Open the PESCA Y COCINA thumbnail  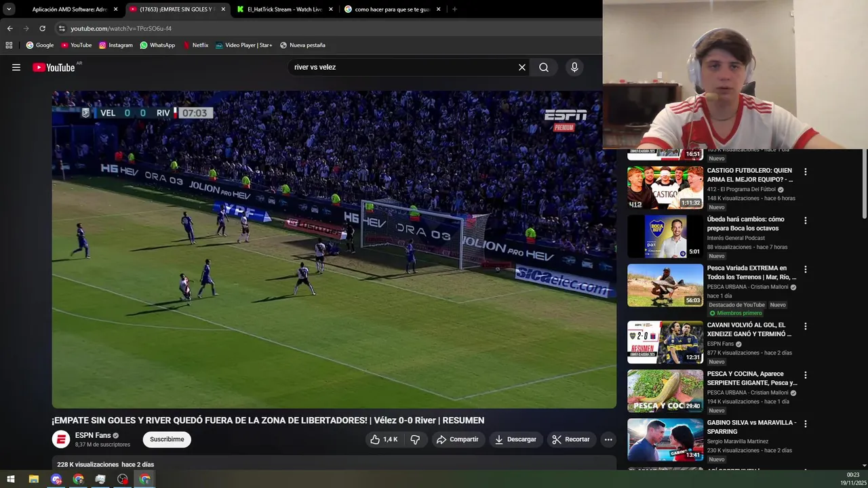pyautogui.click(x=665, y=391)
